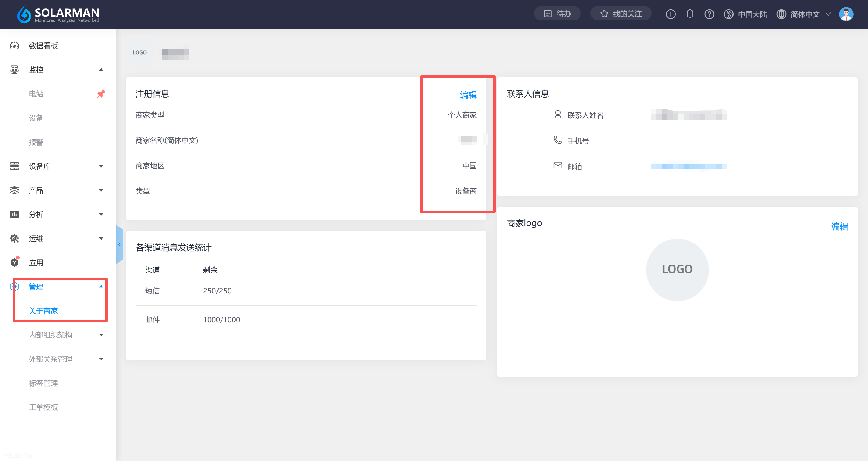Open the 数据看板 dashboard icon item
This screenshot has width=868, height=461.
14,45
